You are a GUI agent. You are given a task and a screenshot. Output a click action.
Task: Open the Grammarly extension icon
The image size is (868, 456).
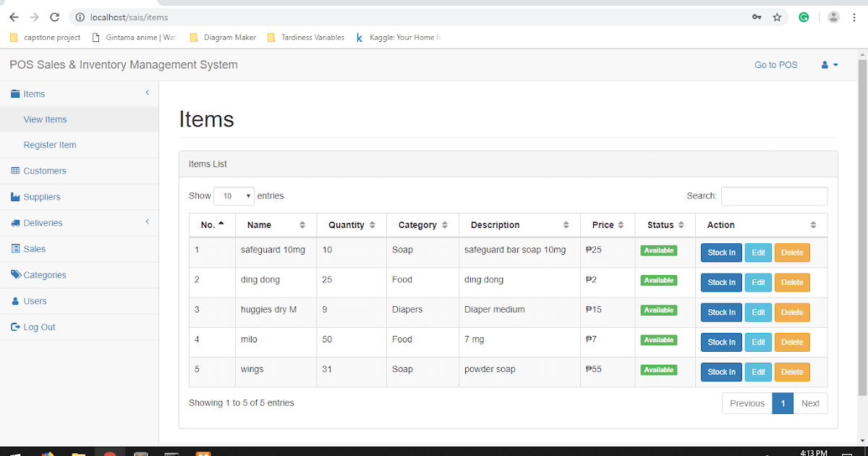click(x=804, y=17)
